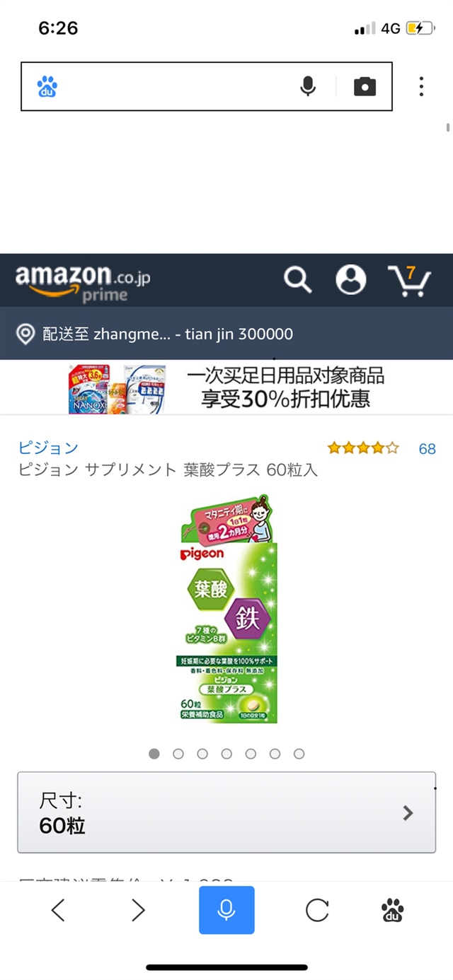
Task: Select the second image carousel dot
Action: (178, 754)
